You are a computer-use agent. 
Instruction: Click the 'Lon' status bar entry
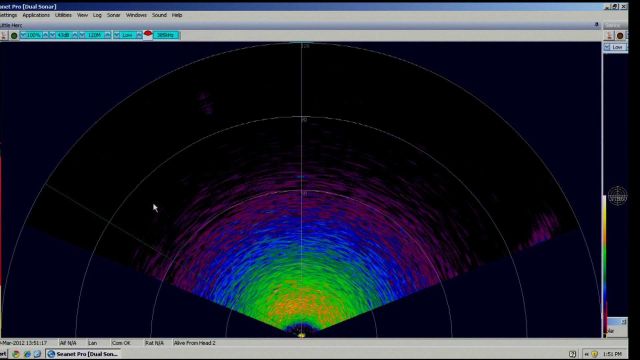pyautogui.click(x=93, y=343)
